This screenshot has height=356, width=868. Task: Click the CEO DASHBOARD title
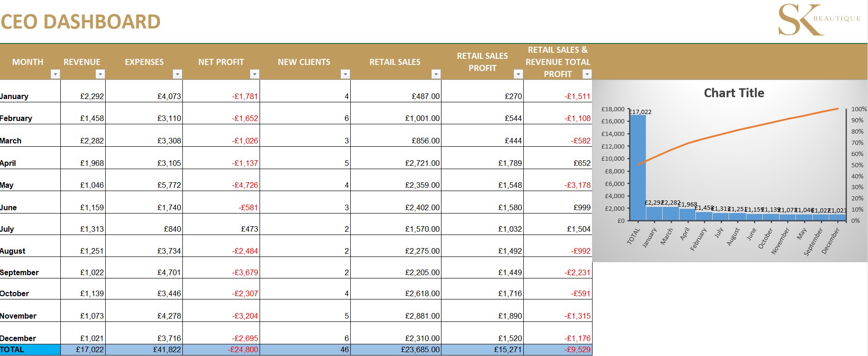tap(80, 22)
